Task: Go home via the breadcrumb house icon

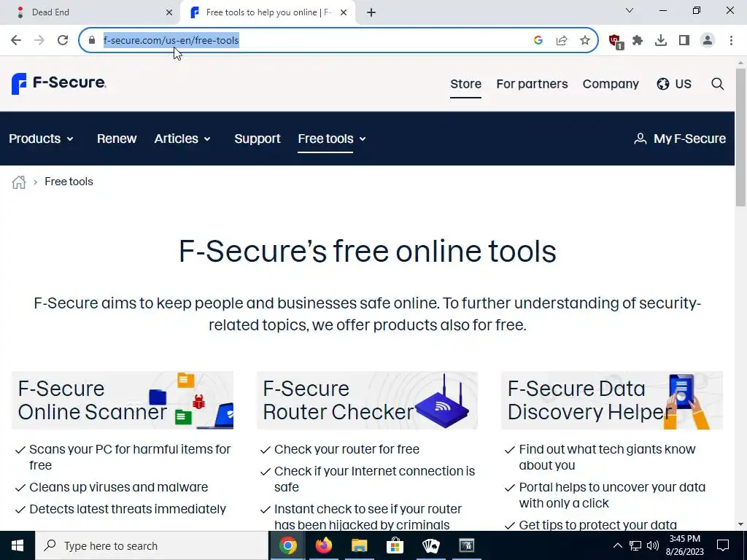Action: [18, 182]
